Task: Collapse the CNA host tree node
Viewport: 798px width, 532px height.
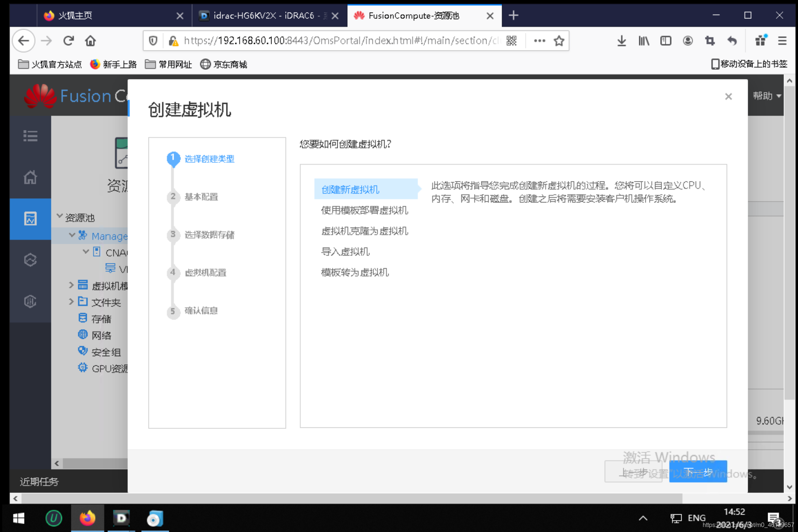Action: 86,252
